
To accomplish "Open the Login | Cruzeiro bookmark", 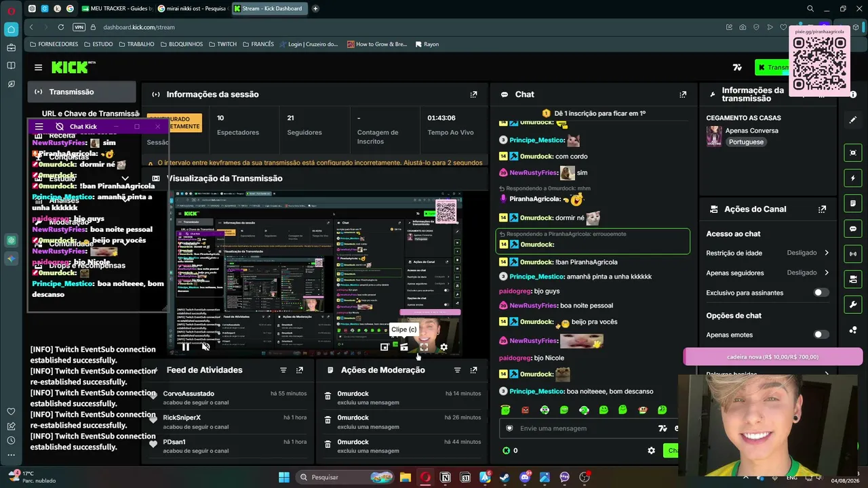I will tap(309, 44).
